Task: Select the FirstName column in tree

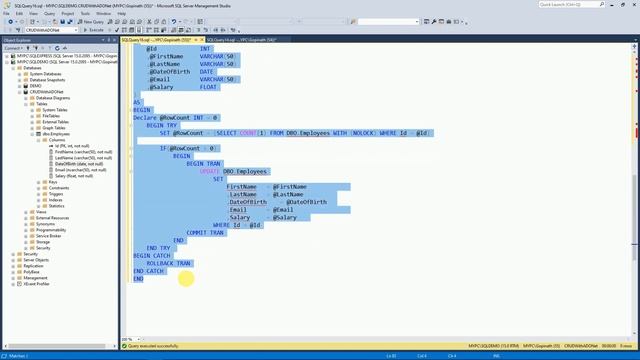Action: click(x=84, y=152)
